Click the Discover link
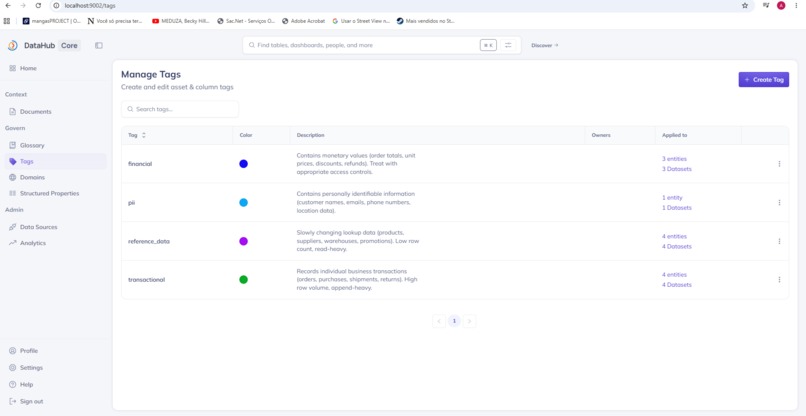806x416 pixels. tap(544, 45)
